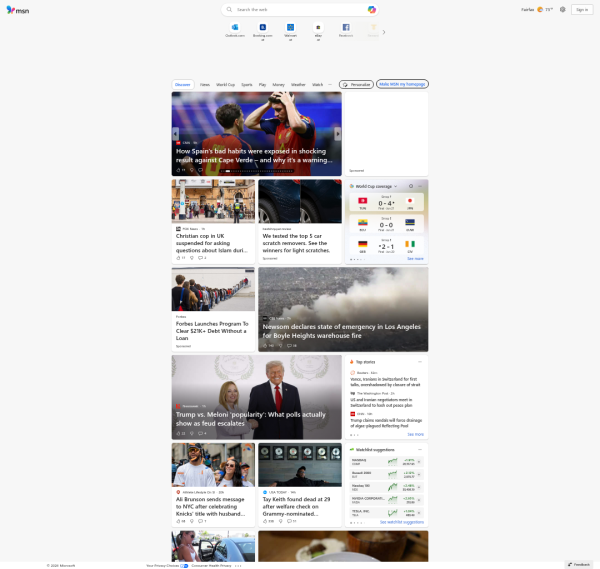
Task: Add Nasdaq 100 to watchlist
Action: [419, 487]
